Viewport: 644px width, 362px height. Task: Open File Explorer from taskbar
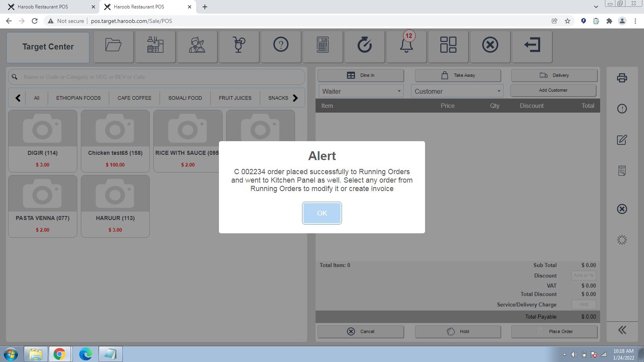[36, 354]
